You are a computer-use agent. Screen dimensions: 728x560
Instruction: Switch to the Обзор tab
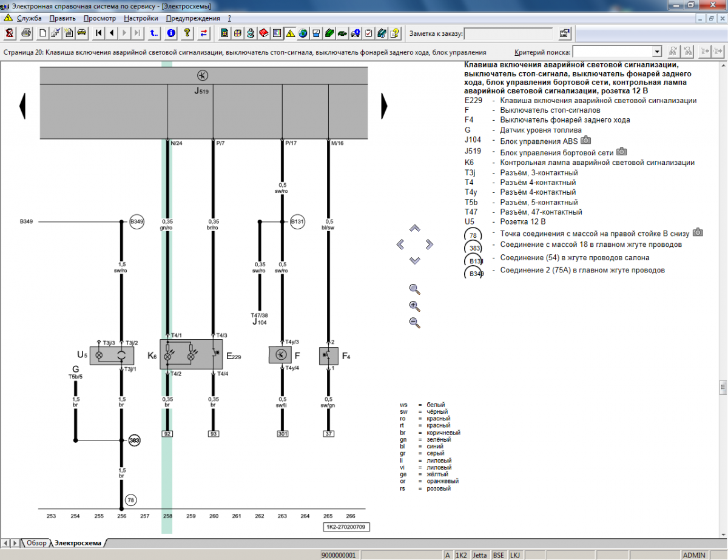point(35,543)
